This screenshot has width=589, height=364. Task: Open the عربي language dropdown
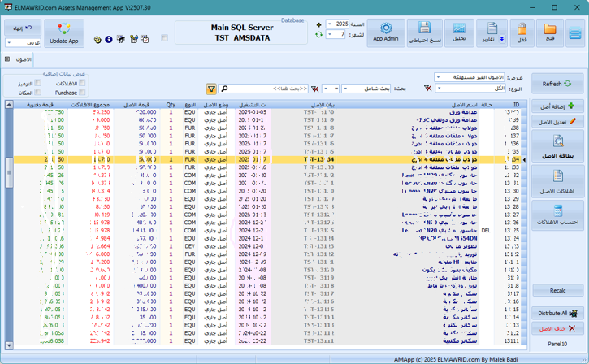23,42
